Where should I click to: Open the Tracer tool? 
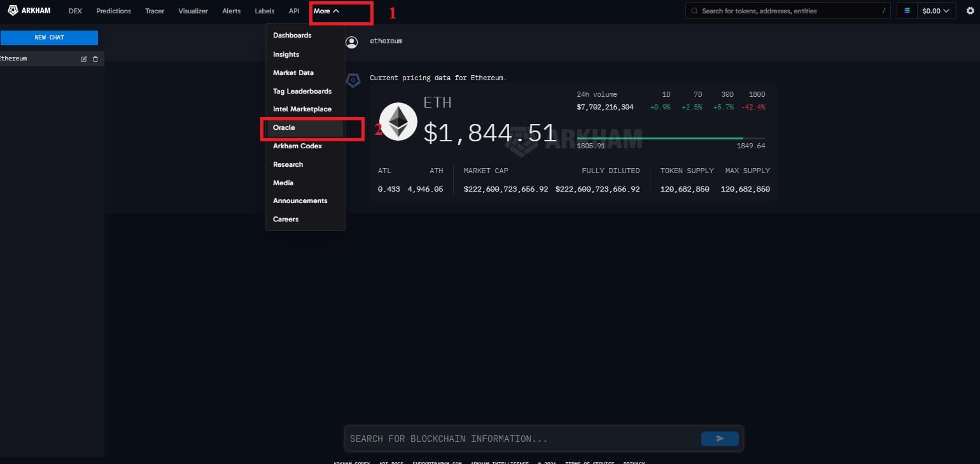pyautogui.click(x=155, y=11)
